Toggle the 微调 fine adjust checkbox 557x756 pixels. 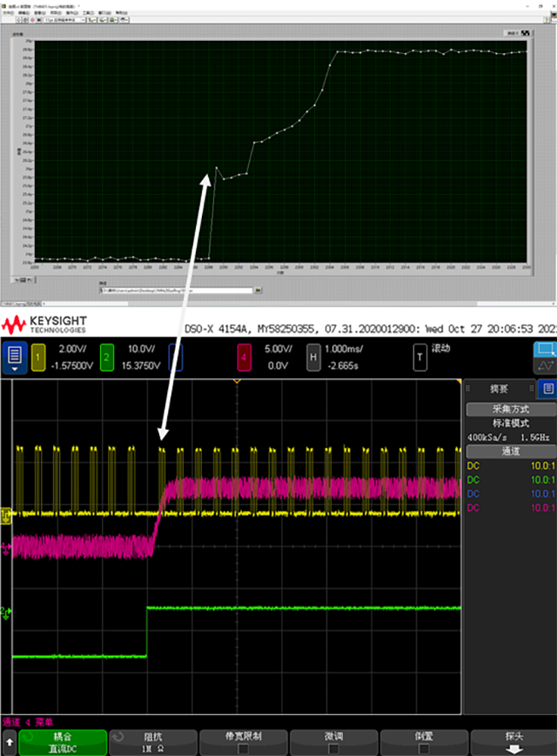pyautogui.click(x=333, y=747)
